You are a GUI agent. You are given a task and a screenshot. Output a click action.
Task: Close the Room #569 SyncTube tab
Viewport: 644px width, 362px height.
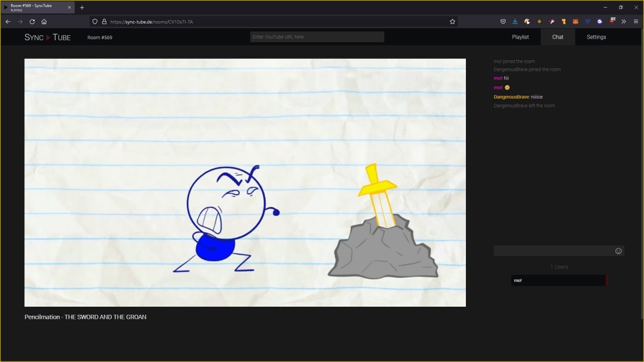(69, 8)
